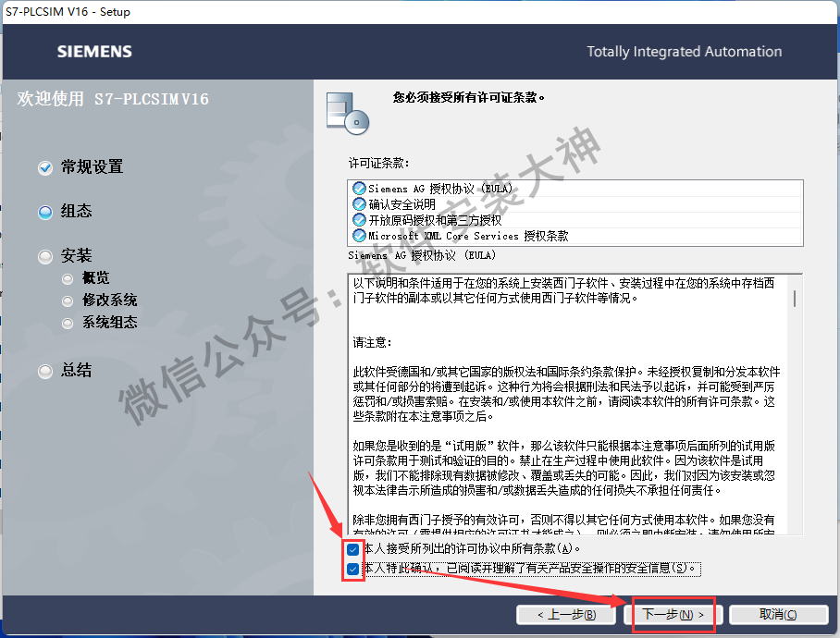Image resolution: width=840 pixels, height=638 pixels.
Task: Click the 组态 step label
Action: point(76,211)
